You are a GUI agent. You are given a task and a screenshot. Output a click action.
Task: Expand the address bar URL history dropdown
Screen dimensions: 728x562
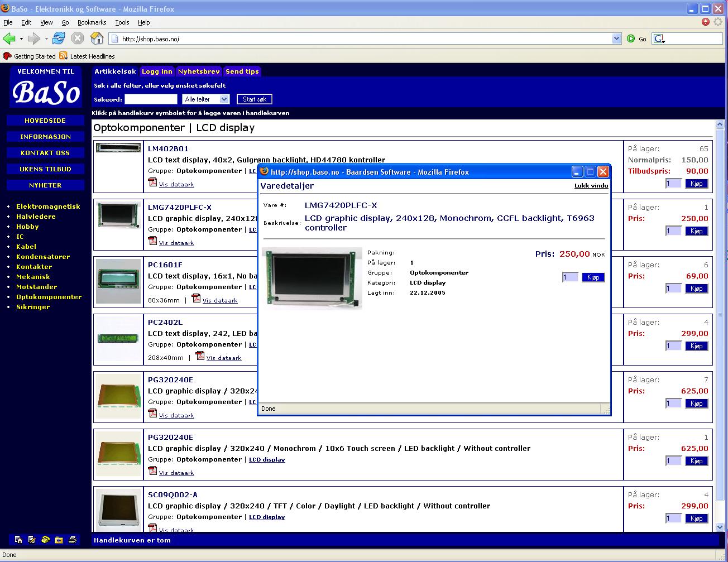(x=616, y=39)
